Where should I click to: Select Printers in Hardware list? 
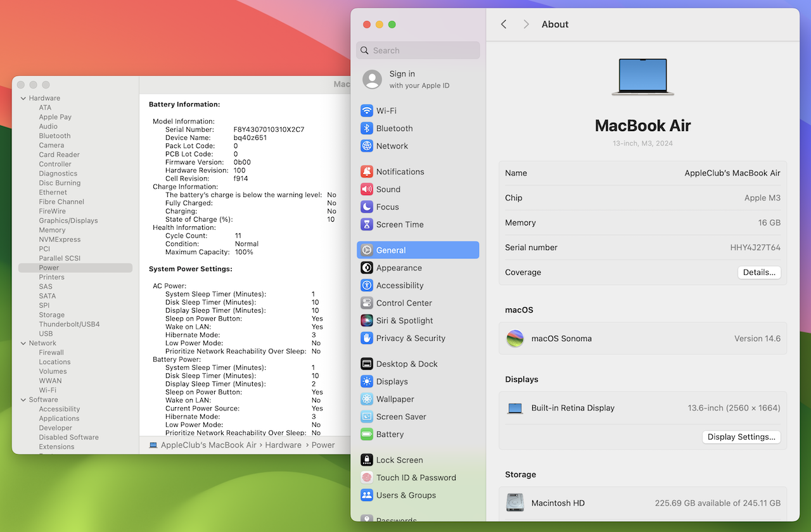coord(51,277)
